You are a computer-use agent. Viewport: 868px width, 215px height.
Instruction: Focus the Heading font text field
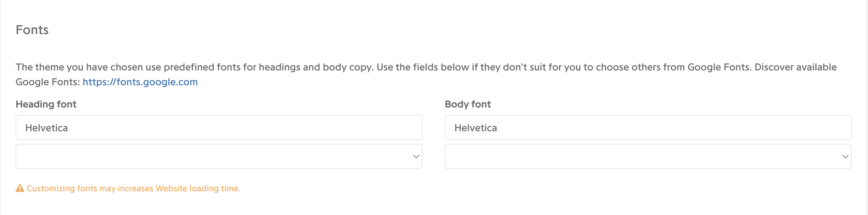tap(219, 128)
